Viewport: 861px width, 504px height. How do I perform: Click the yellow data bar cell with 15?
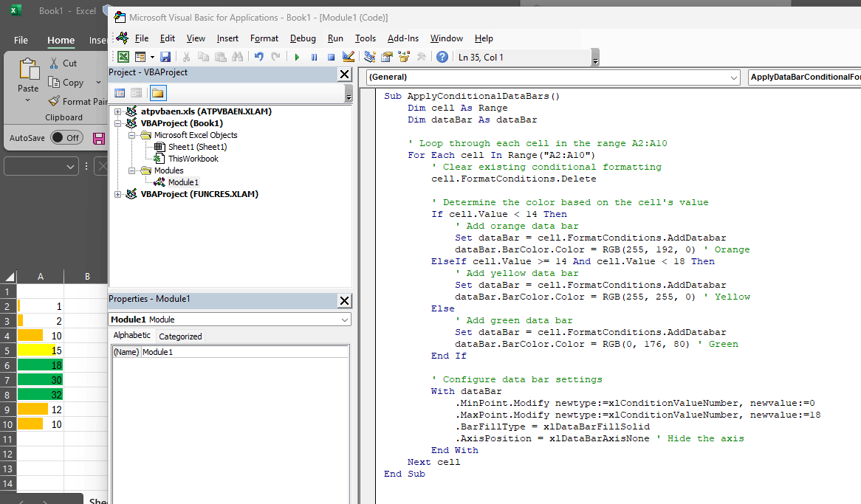[x=40, y=350]
